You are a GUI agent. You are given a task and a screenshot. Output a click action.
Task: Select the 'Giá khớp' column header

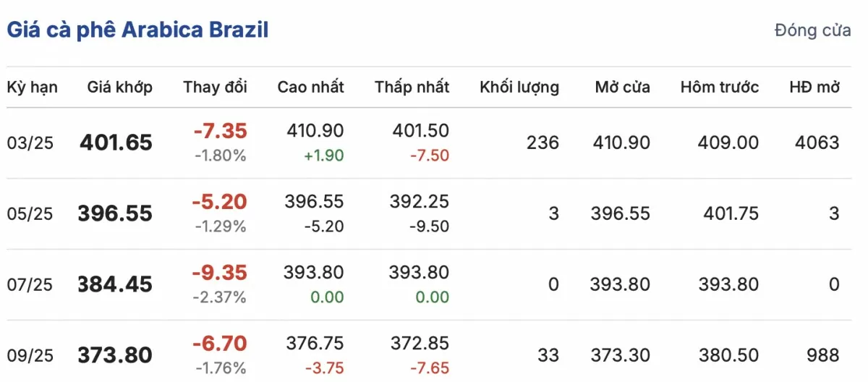[120, 88]
